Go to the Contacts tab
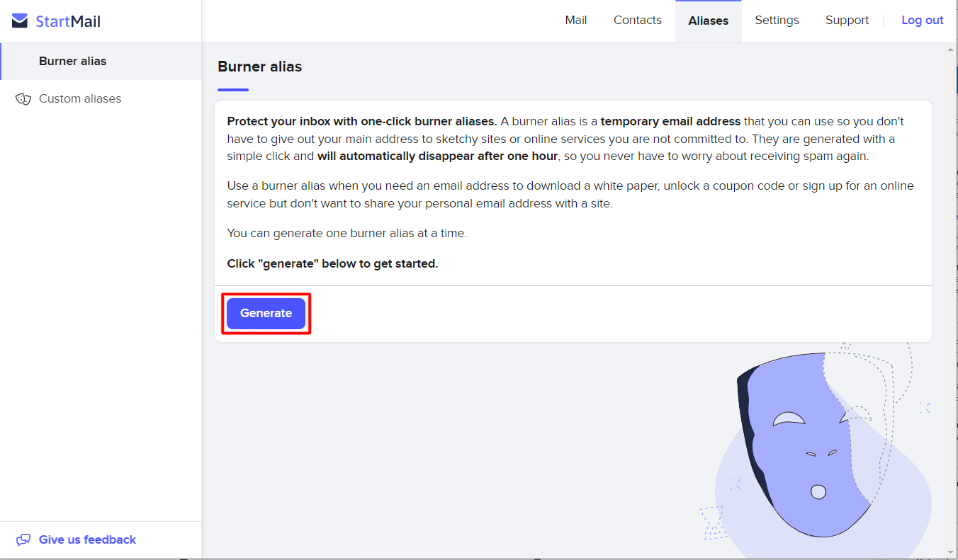This screenshot has height=560, width=958. coord(637,21)
